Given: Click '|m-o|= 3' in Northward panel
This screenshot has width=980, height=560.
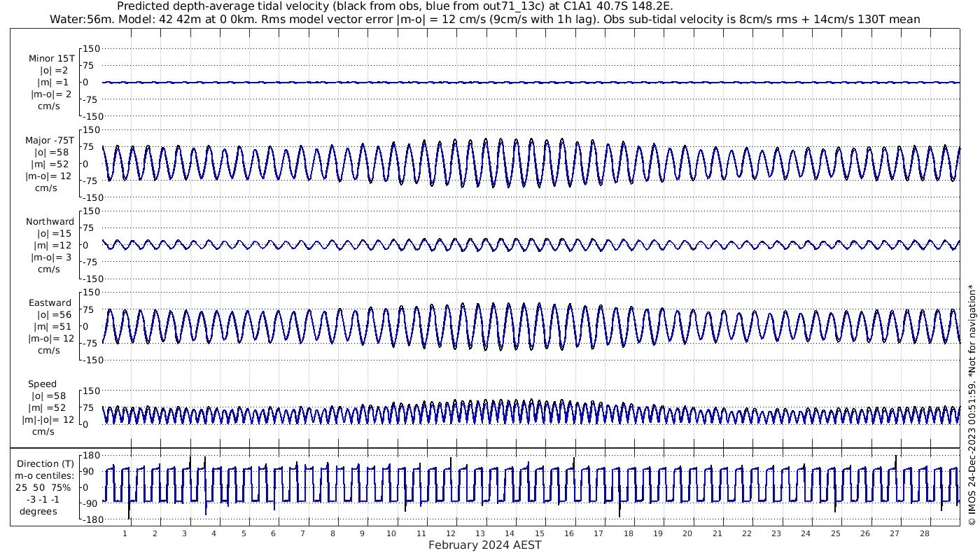Looking at the screenshot, I should click(50, 258).
